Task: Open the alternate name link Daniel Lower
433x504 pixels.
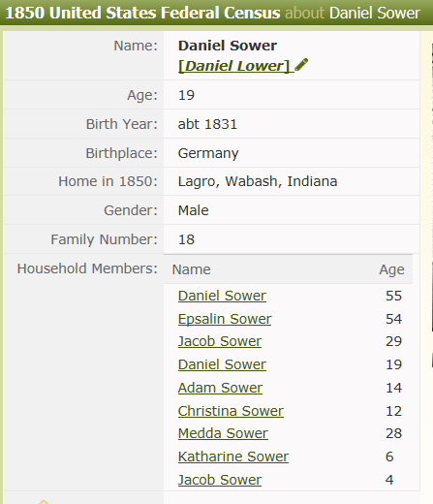Action: click(x=233, y=66)
